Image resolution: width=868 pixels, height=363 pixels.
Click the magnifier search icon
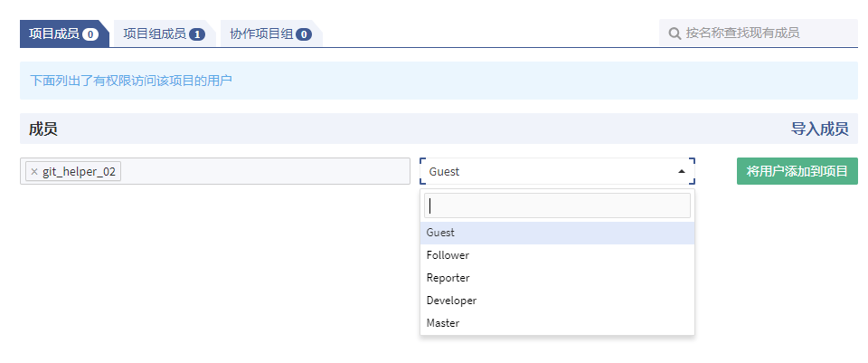pyautogui.click(x=675, y=33)
